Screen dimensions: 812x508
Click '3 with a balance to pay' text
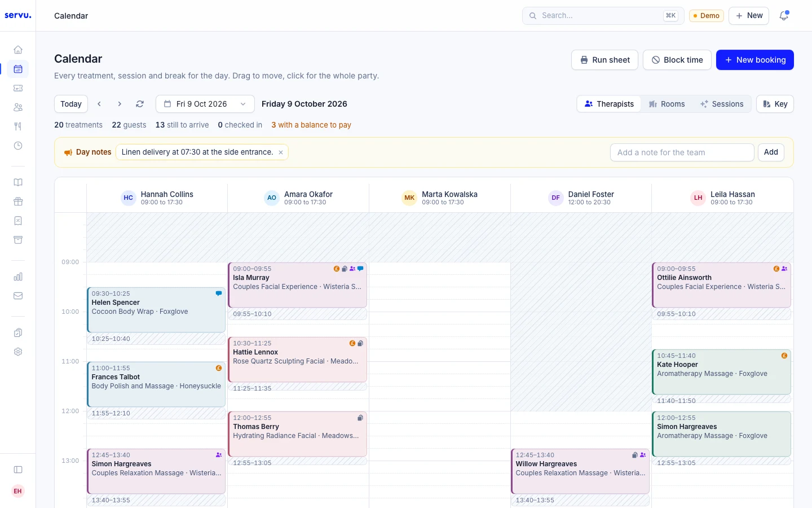click(x=311, y=125)
